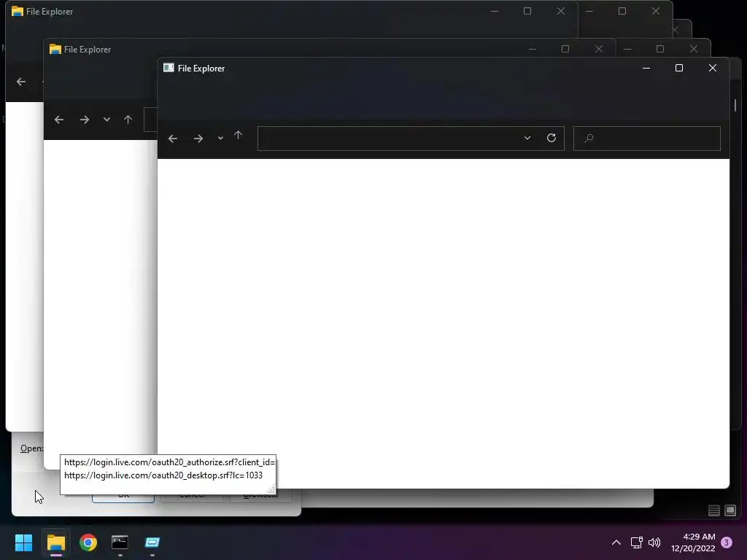Open recent locations dropdown in front File Explorer
747x560 pixels.
point(220,138)
